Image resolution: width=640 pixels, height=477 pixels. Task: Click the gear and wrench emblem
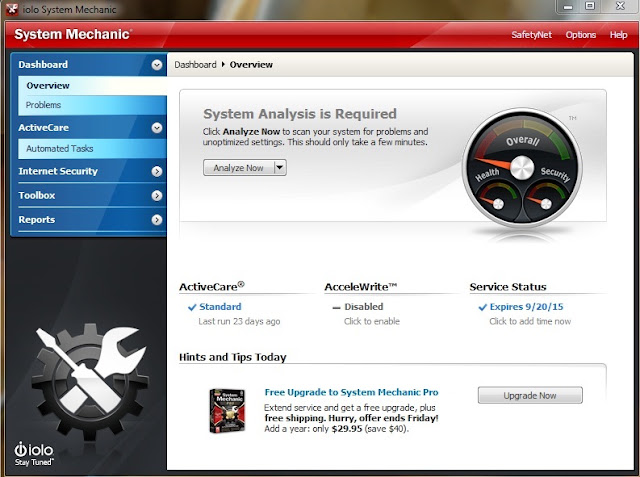pos(91,382)
